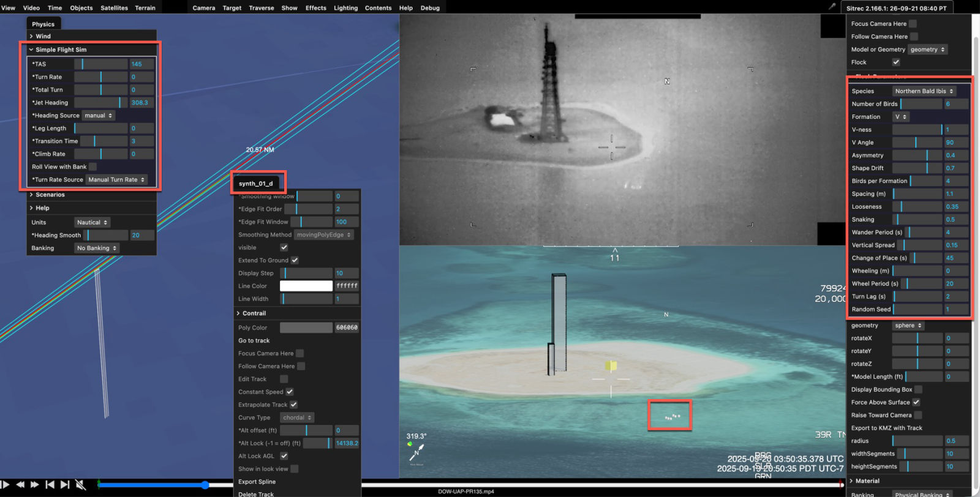Open the Formation dropdown
This screenshot has height=497, width=980.
901,117
